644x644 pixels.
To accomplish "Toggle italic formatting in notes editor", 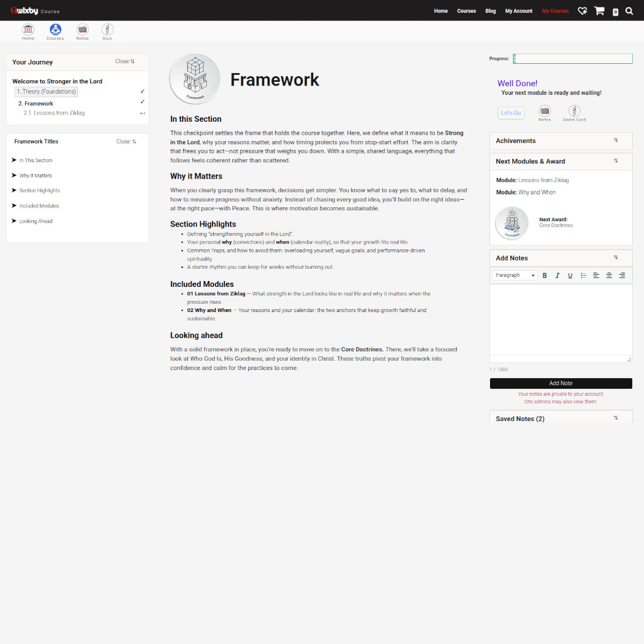I will point(557,275).
